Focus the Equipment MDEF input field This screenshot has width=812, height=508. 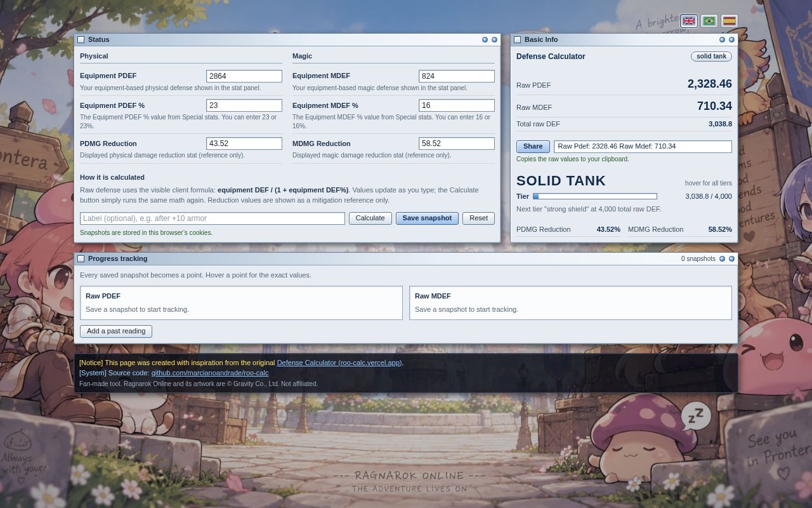(457, 76)
